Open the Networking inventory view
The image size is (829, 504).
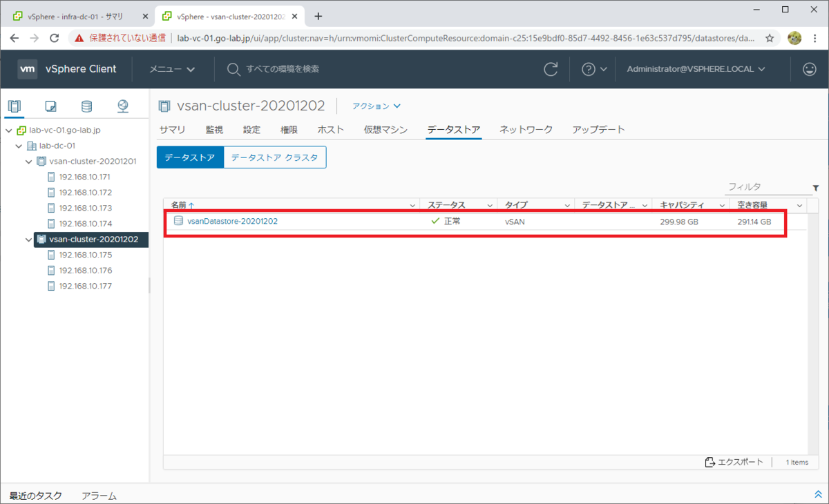[x=123, y=106]
